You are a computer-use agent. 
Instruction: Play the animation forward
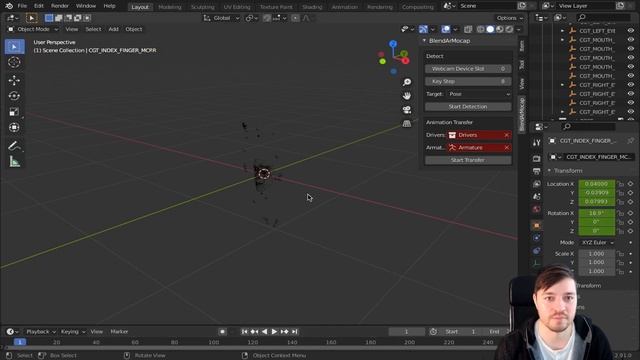[x=274, y=332]
